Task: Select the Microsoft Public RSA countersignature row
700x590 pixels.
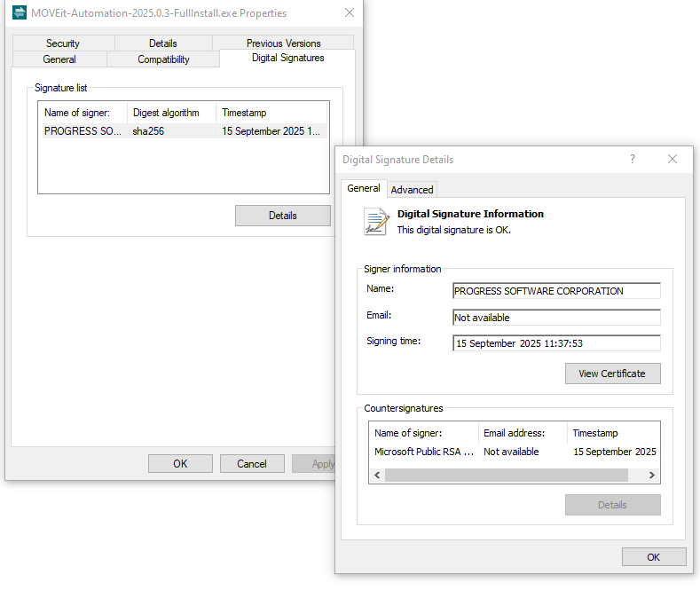Action: [515, 452]
